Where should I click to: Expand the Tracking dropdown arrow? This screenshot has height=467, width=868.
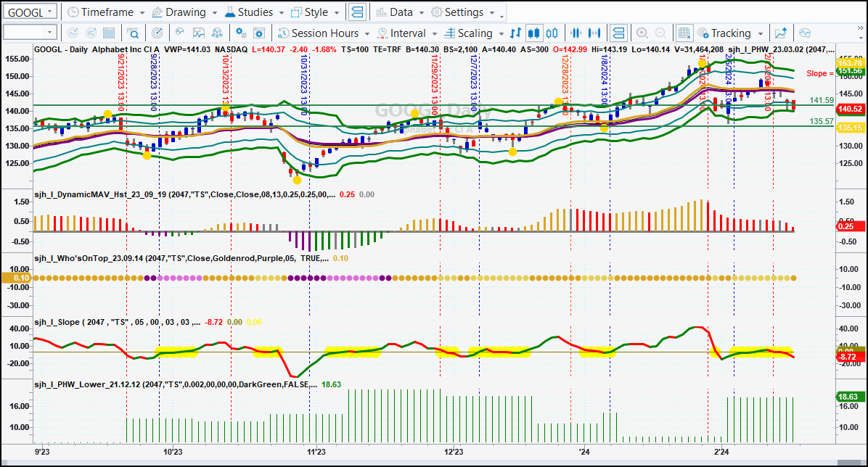click(761, 34)
